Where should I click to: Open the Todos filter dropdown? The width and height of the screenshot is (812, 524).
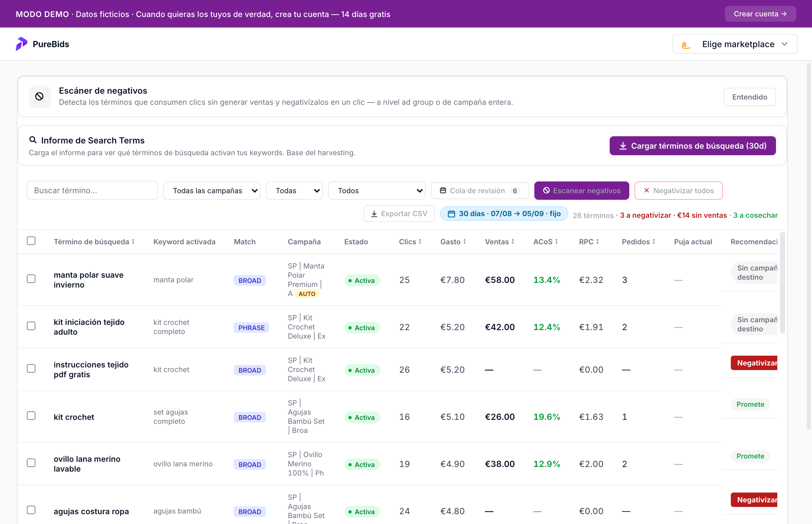(x=377, y=191)
